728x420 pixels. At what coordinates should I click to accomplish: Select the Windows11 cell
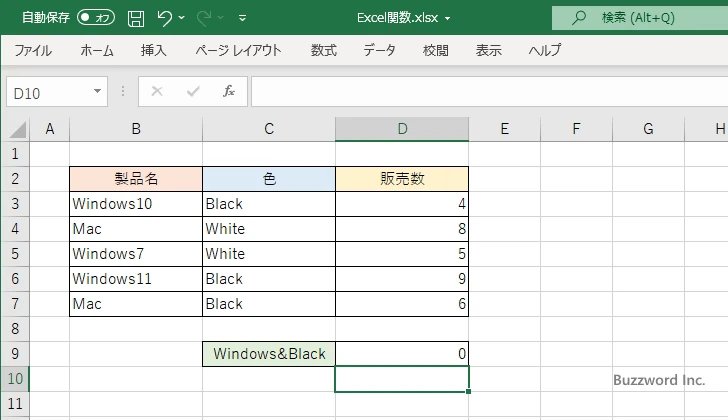136,279
